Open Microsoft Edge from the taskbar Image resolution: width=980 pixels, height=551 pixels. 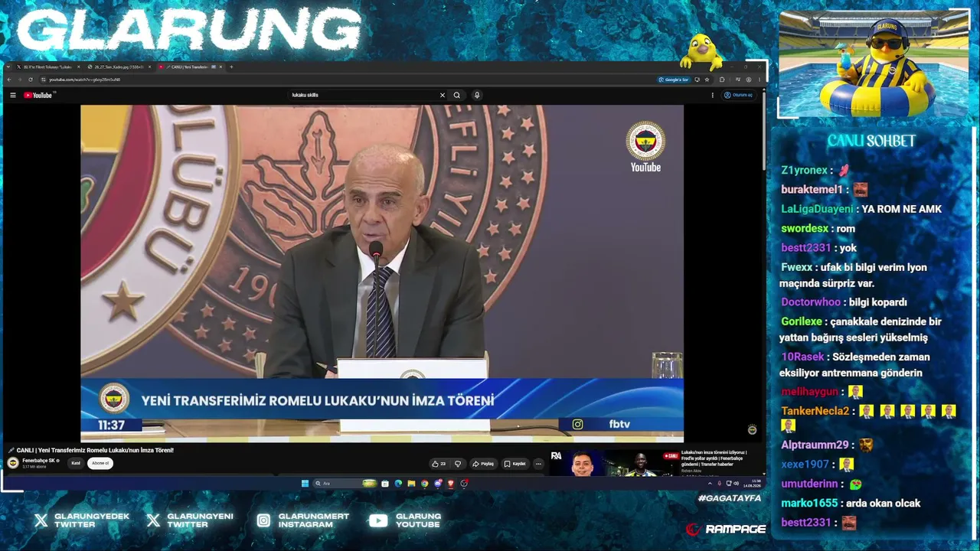pyautogui.click(x=398, y=484)
